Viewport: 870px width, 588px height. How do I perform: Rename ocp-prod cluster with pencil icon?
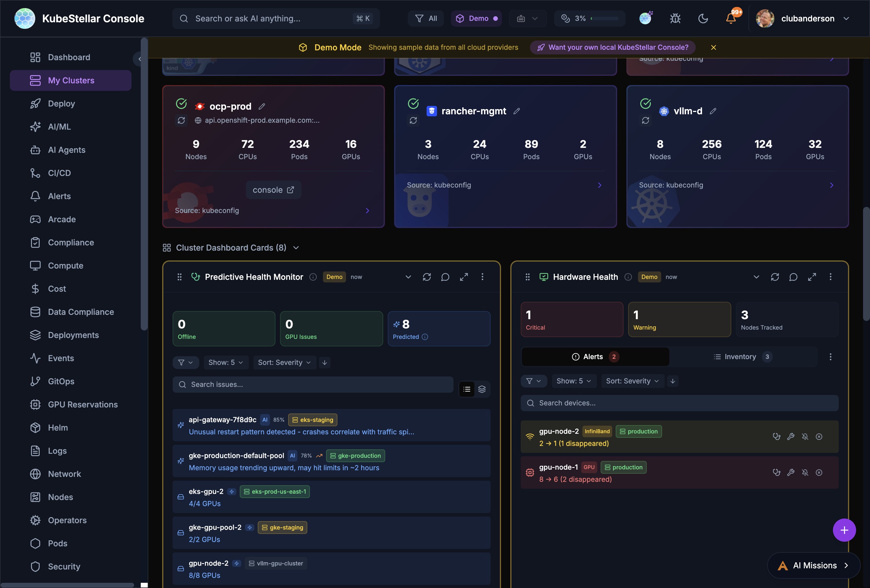[262, 106]
